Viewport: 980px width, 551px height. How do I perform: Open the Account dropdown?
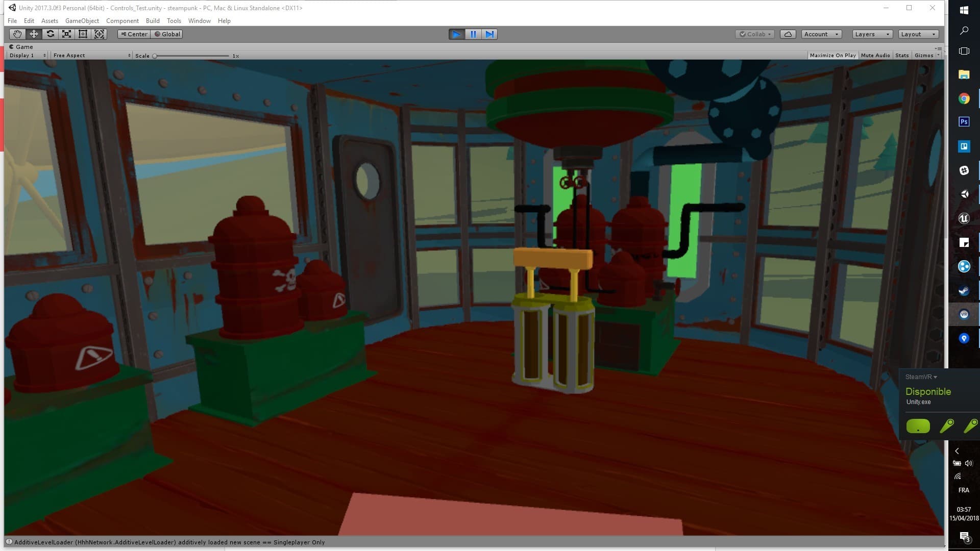coord(821,34)
